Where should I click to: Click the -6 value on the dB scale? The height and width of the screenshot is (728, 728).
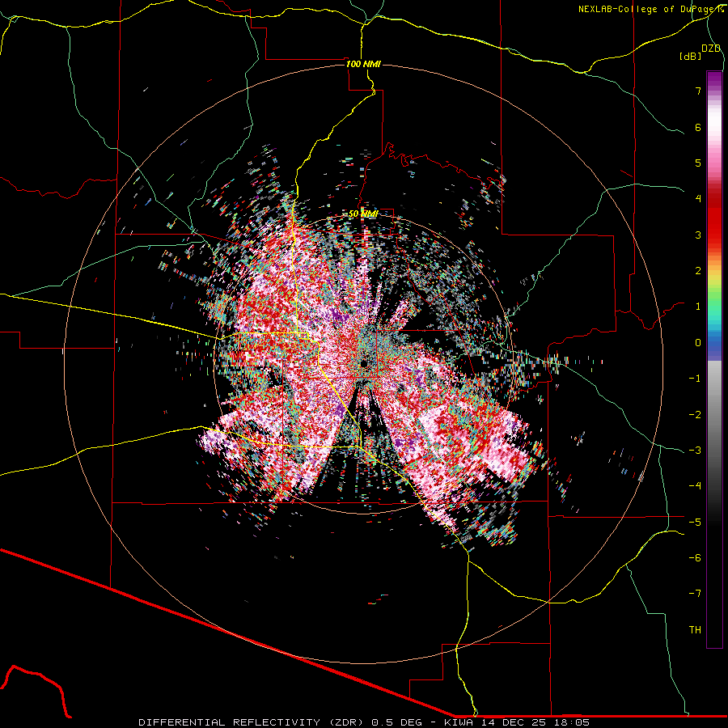click(x=695, y=558)
